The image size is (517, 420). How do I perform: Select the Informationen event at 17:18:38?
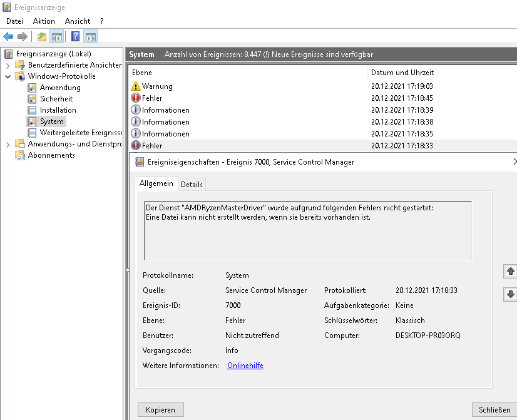[323, 121]
